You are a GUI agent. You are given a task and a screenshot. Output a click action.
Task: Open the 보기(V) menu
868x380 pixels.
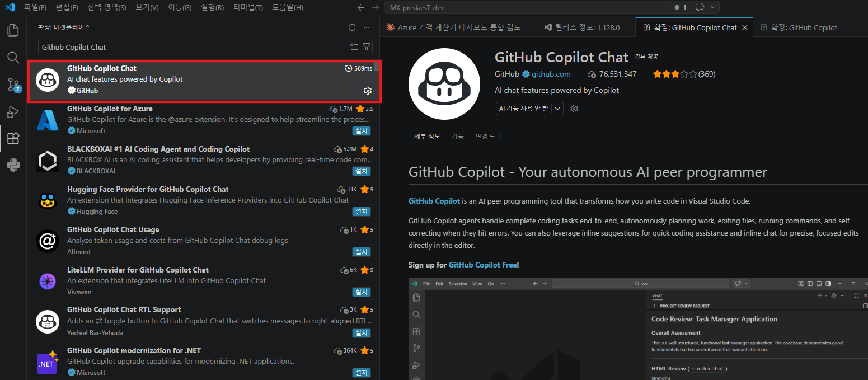[x=147, y=8]
